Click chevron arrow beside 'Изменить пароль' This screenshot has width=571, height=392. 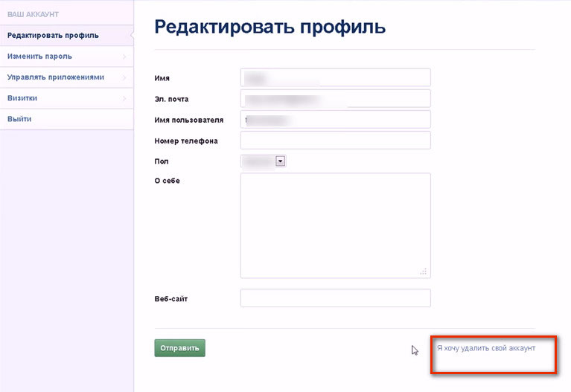(x=124, y=57)
